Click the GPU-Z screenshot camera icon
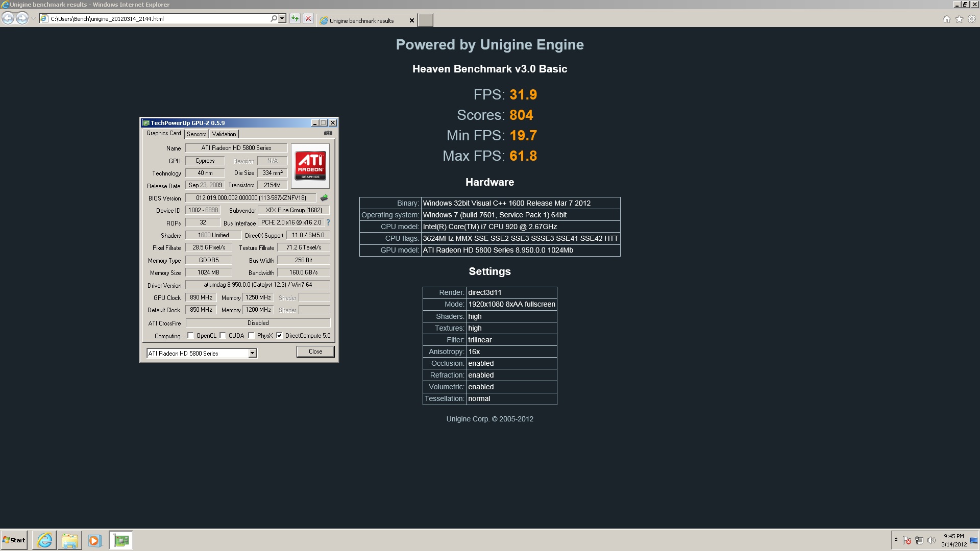 pyautogui.click(x=328, y=133)
